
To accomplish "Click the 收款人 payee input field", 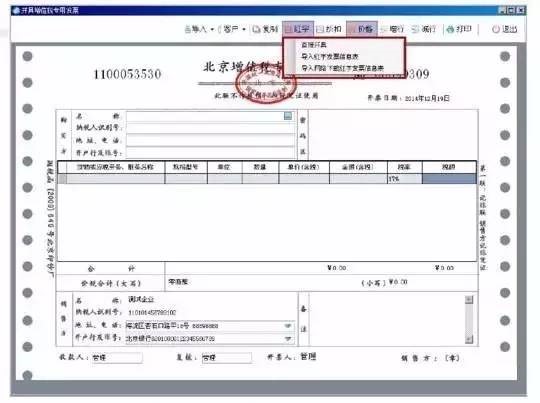I will click(117, 358).
